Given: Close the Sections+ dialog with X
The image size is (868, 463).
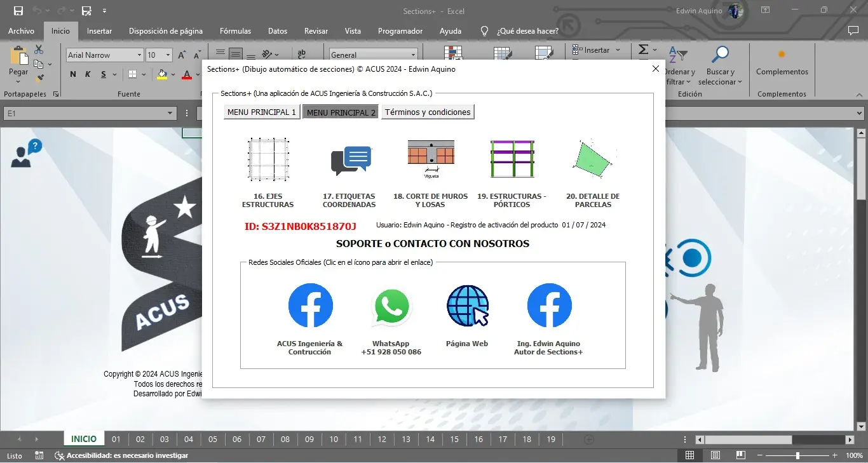Looking at the screenshot, I should pos(656,69).
